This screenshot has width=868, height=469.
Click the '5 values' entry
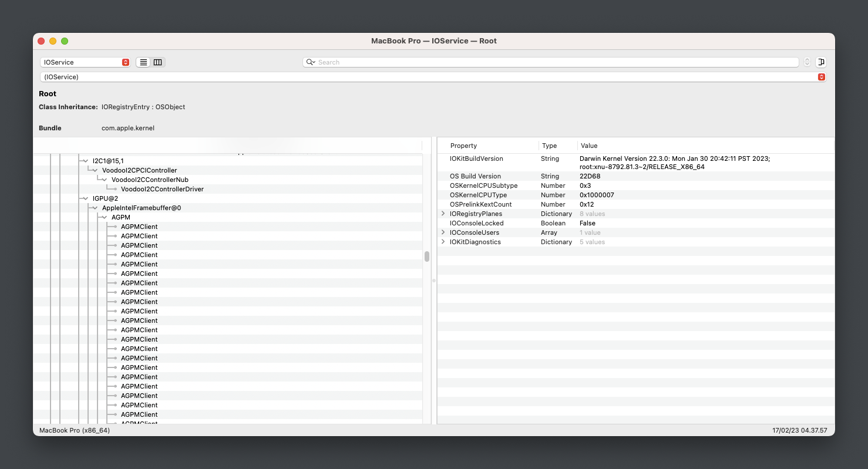592,242
